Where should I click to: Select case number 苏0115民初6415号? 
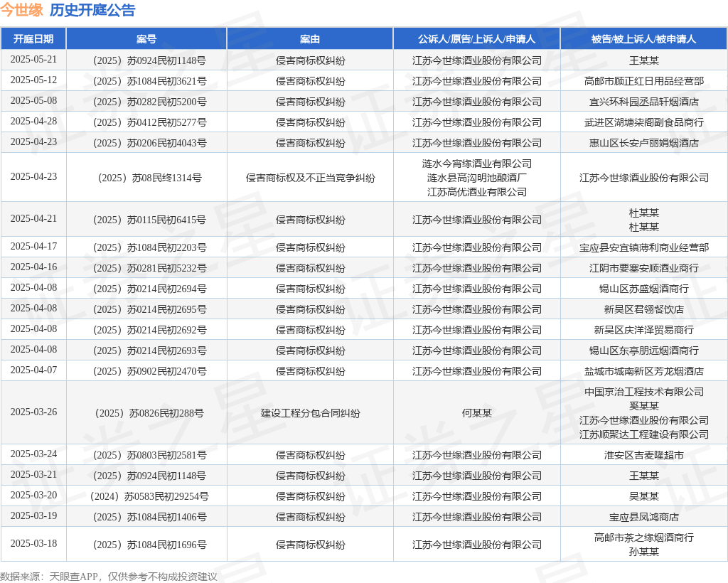(149, 220)
